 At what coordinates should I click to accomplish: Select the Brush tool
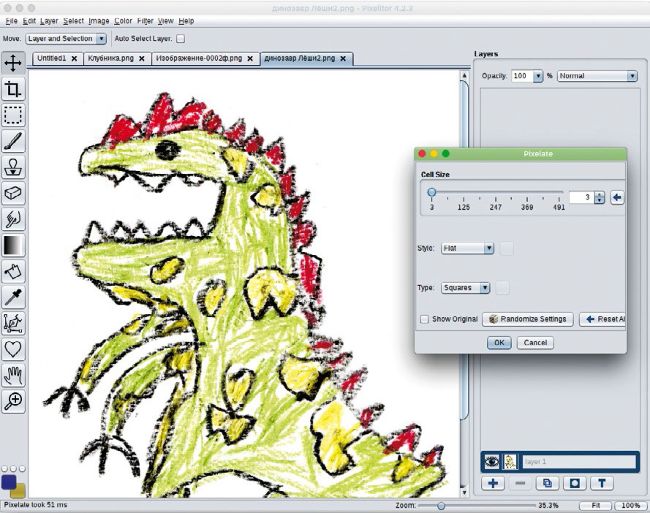[x=14, y=141]
